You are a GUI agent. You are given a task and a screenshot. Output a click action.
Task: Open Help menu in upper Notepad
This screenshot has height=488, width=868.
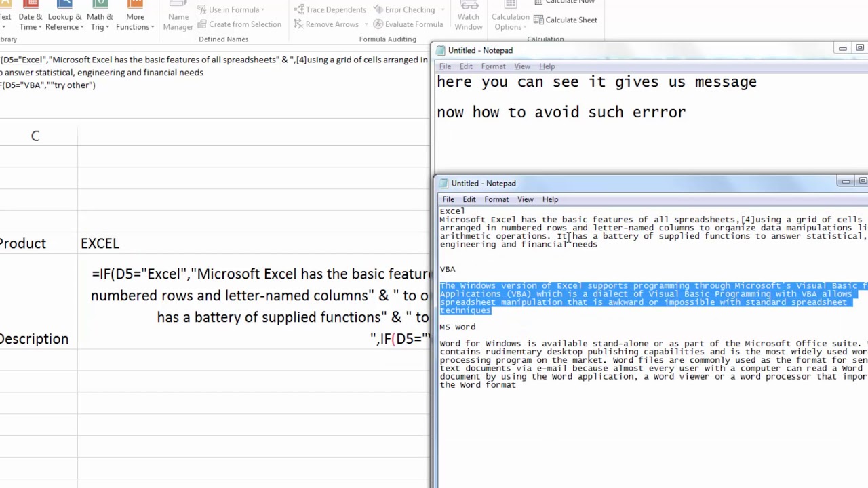click(x=547, y=66)
